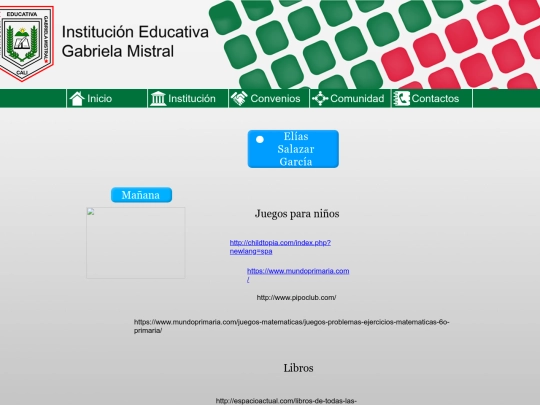Open the Convenios menu item
This screenshot has height=405, width=540.
coord(269,98)
